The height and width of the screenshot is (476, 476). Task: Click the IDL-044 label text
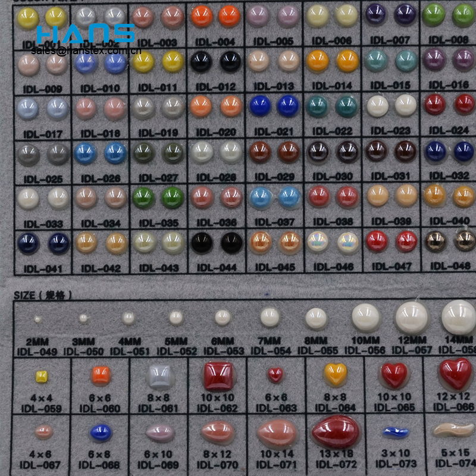point(216,268)
